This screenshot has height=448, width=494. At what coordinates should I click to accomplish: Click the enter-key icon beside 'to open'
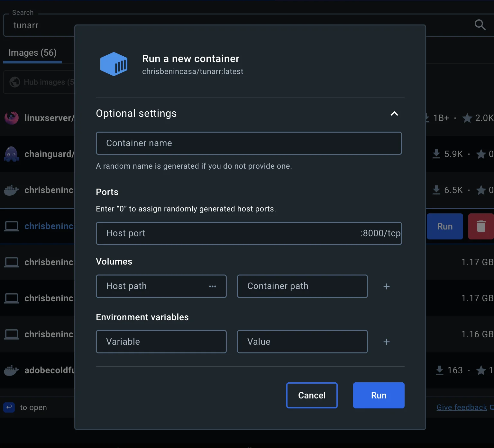[x=9, y=407]
